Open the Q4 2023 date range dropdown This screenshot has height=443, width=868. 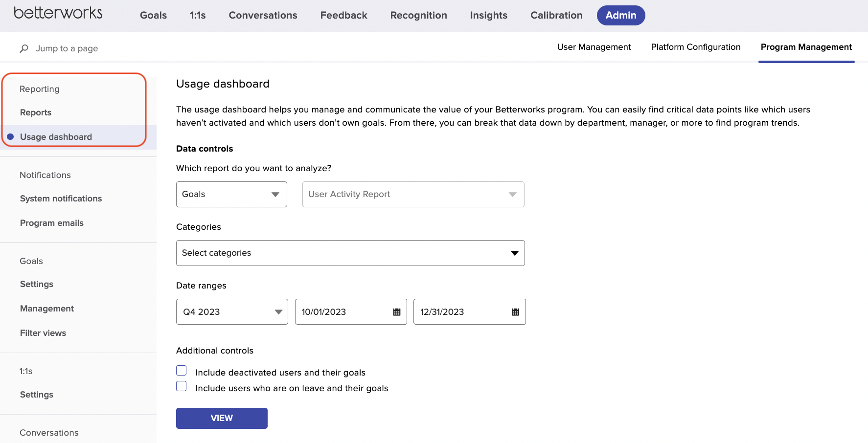(x=232, y=312)
